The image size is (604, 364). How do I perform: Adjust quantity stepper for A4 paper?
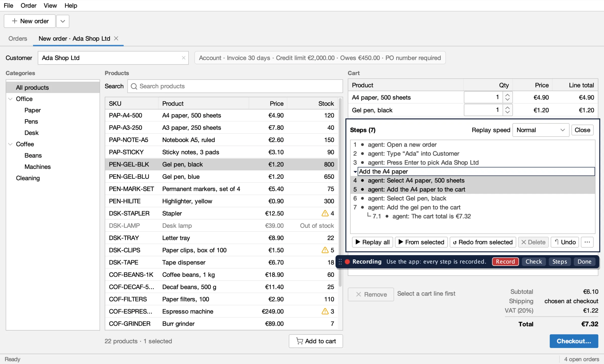point(507,97)
